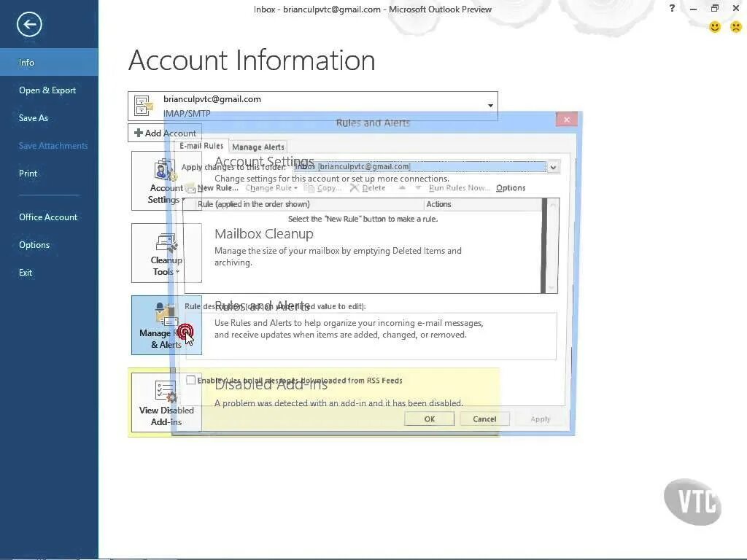The height and width of the screenshot is (560, 747).
Task: Open the Change Rule dropdown
Action: point(271,188)
